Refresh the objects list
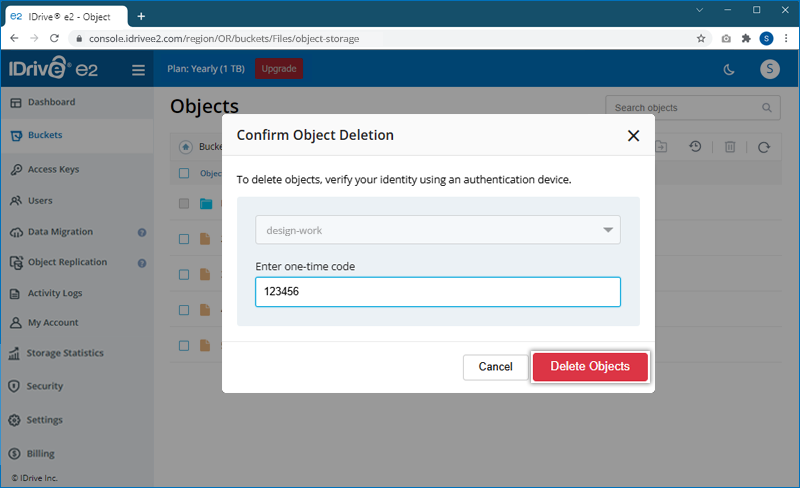Viewport: 800px width, 488px height. pos(764,147)
